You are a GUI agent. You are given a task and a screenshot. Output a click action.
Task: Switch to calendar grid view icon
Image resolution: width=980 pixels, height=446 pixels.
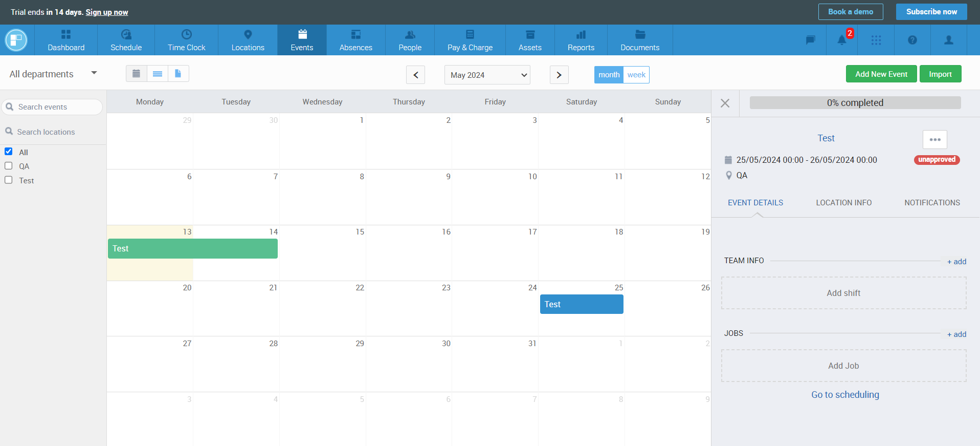click(x=136, y=74)
